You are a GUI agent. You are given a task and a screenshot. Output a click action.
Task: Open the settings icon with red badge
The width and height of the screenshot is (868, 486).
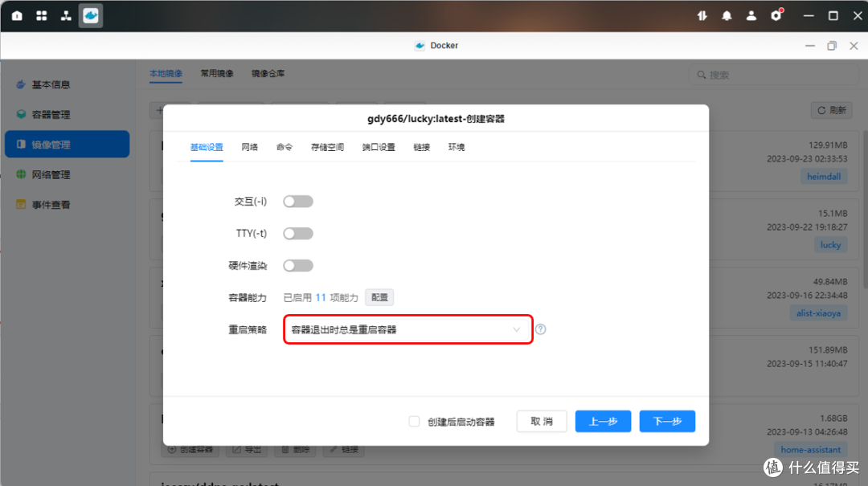pyautogui.click(x=776, y=15)
